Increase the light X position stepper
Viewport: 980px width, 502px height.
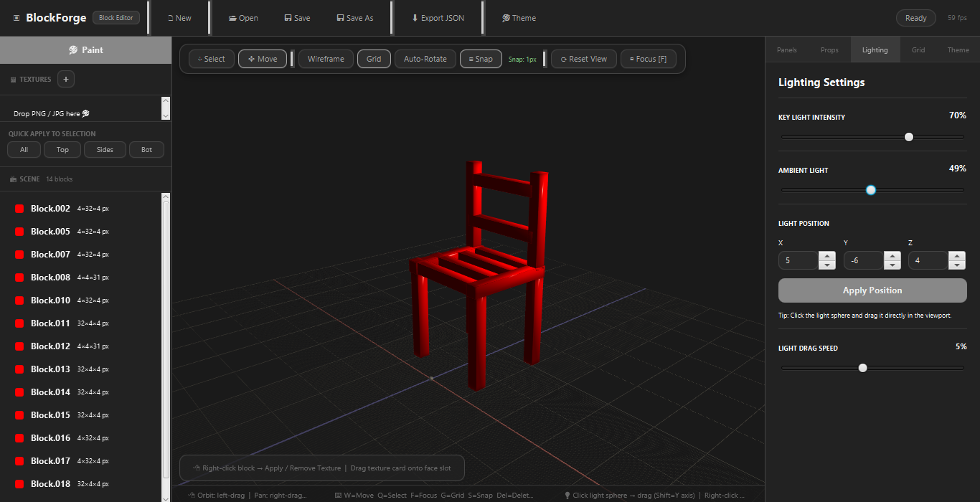coord(827,256)
